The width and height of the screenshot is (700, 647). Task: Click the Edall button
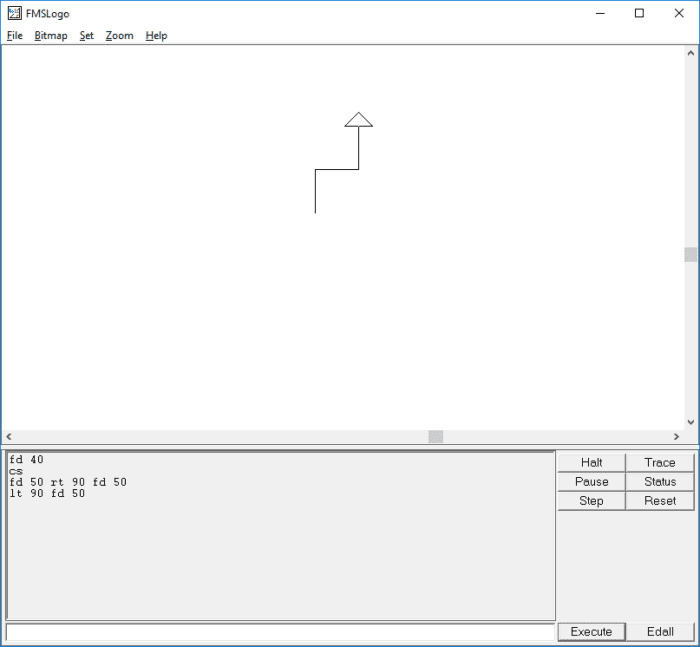coord(660,632)
